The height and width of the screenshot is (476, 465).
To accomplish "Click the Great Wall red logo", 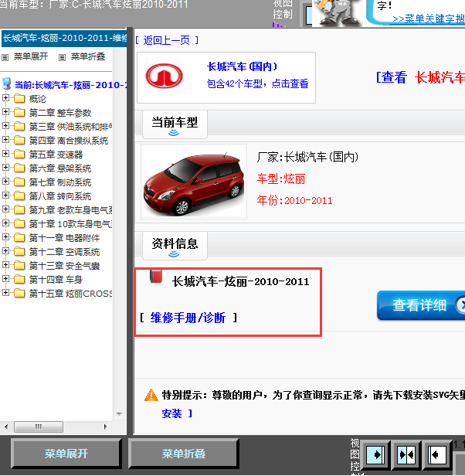I will coord(165,76).
